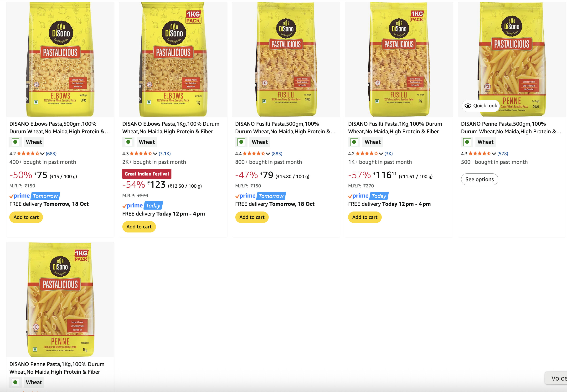Click the Great Indian Festival deal badge
Screen dimensions: 567x392
pos(147,174)
